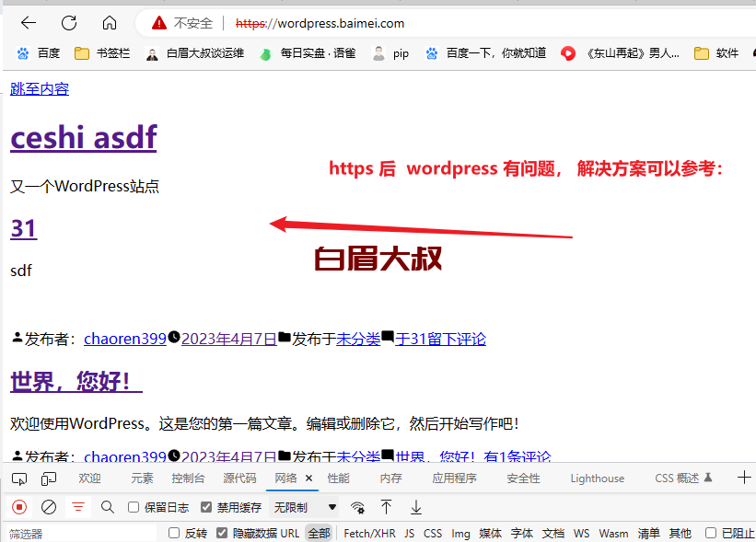Image resolution: width=756 pixels, height=542 pixels.
Task: Uncheck the 隐藏数据 URL checkbox
Action: pos(222,533)
